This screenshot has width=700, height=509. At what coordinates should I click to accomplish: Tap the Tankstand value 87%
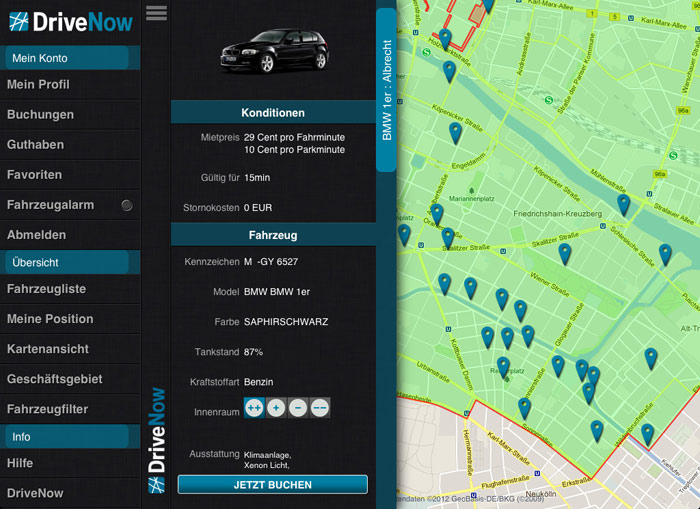pos(253,352)
